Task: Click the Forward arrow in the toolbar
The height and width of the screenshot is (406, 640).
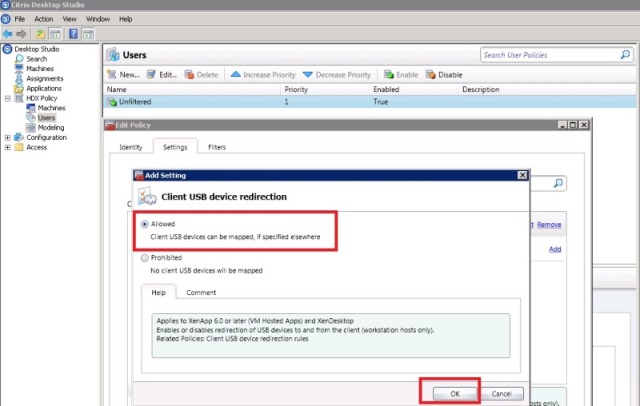Action: pyautogui.click(x=23, y=33)
